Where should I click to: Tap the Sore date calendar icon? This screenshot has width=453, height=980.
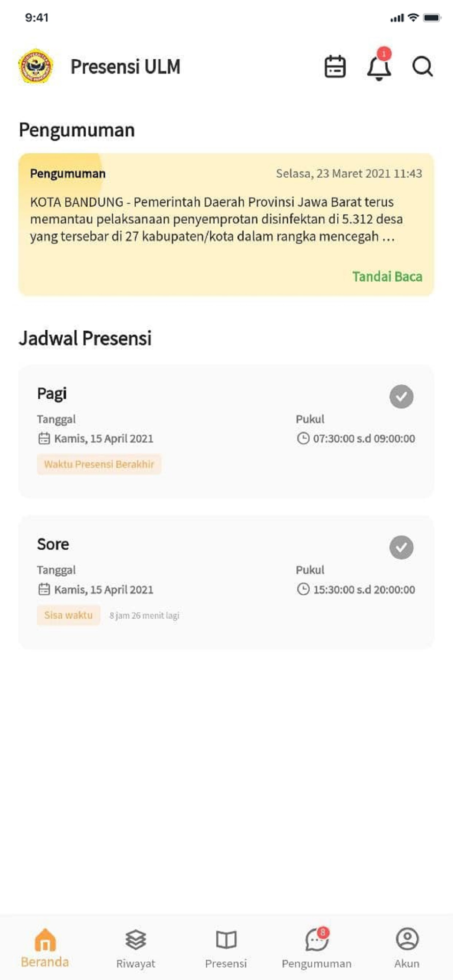(x=44, y=589)
